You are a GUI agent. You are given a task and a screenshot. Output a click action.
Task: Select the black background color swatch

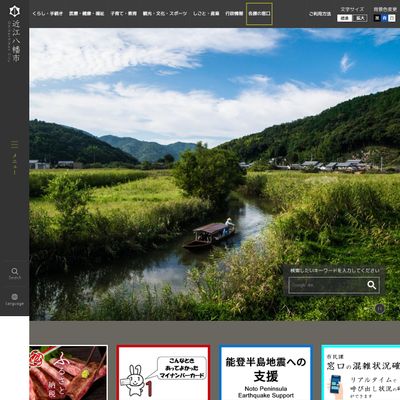(x=377, y=18)
